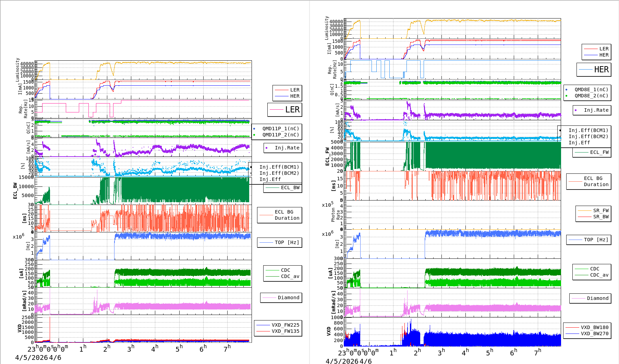Screen dimensions: 619x364
Task: Click the QMD11P_1(nC) legend entry
Action: 280,129
